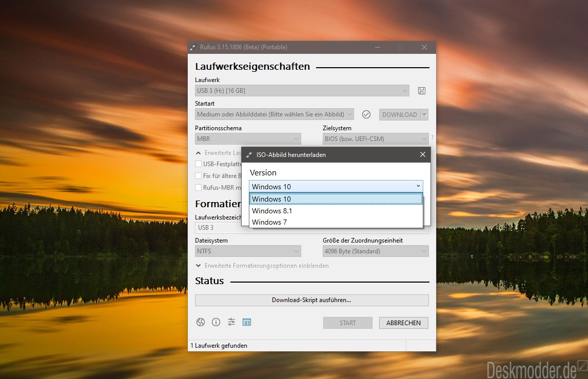
Task: Close the Rufus window
Action: pos(424,47)
